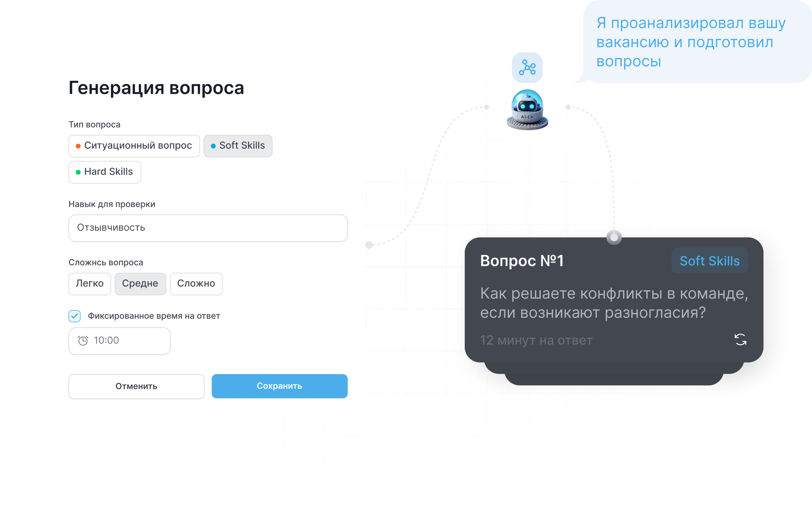Set difficulty to Средне
This screenshot has height=506, width=812.
click(140, 284)
